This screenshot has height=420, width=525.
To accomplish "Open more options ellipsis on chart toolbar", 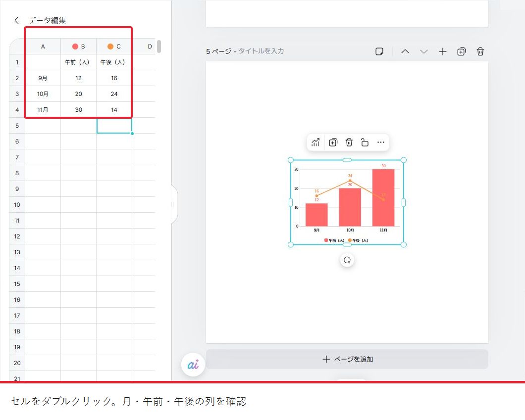I will [381, 142].
